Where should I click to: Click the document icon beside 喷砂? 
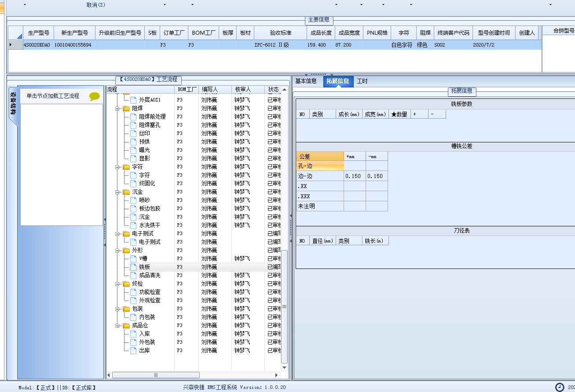(x=133, y=200)
